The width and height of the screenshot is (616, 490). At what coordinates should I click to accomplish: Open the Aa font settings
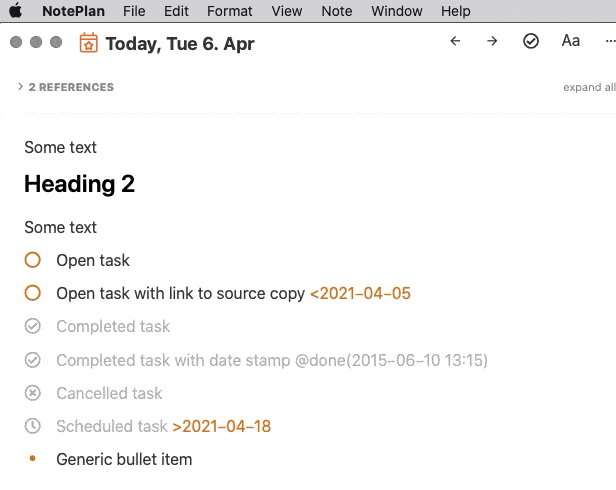[570, 40]
